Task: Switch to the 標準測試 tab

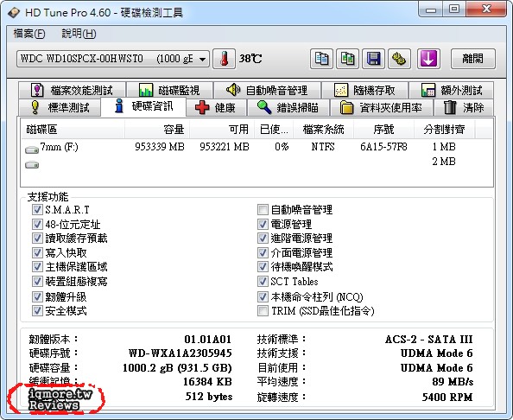Action: tap(60, 107)
